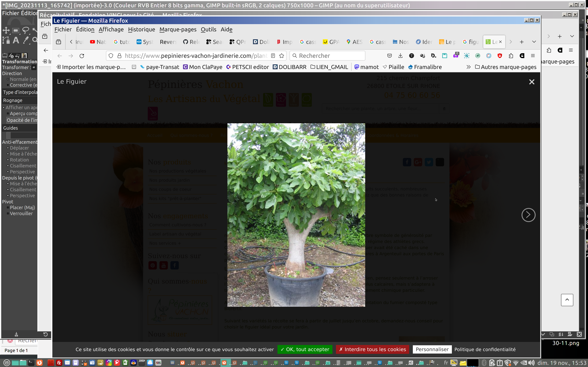Open the Firefox downloads panel
The width and height of the screenshot is (588, 367).
pos(400,56)
